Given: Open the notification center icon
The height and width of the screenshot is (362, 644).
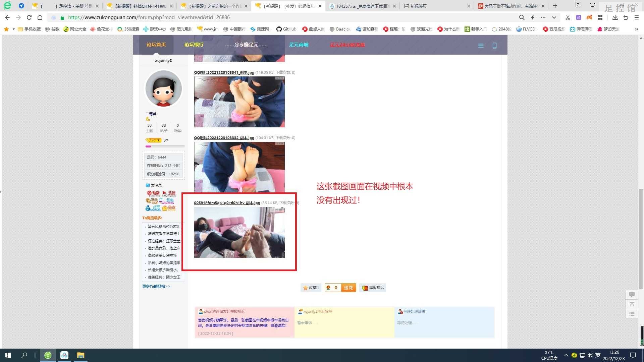Looking at the screenshot, I should click(633, 355).
